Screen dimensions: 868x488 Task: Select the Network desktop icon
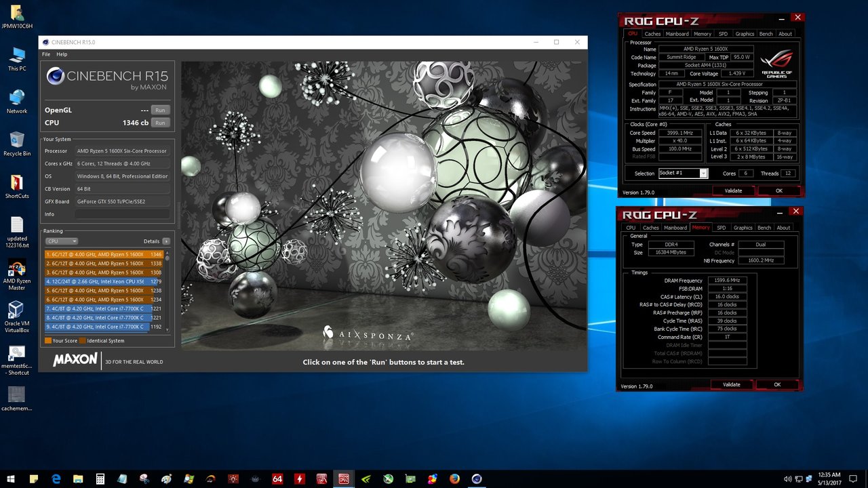click(17, 102)
